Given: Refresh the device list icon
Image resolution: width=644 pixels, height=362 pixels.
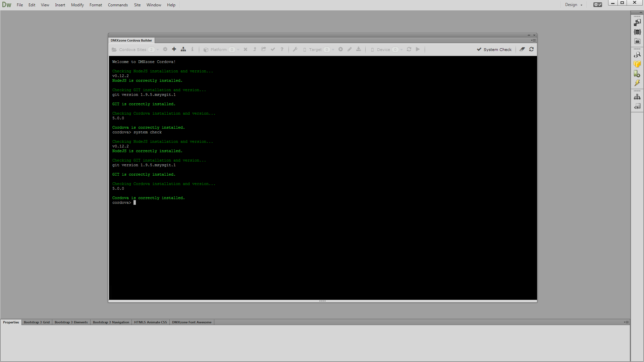Looking at the screenshot, I should pyautogui.click(x=409, y=49).
